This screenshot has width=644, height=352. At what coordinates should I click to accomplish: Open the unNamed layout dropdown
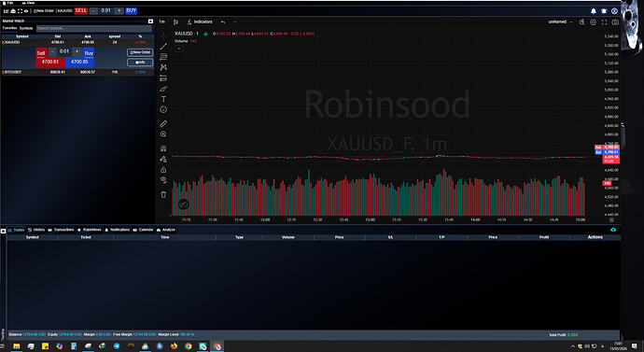[560, 21]
